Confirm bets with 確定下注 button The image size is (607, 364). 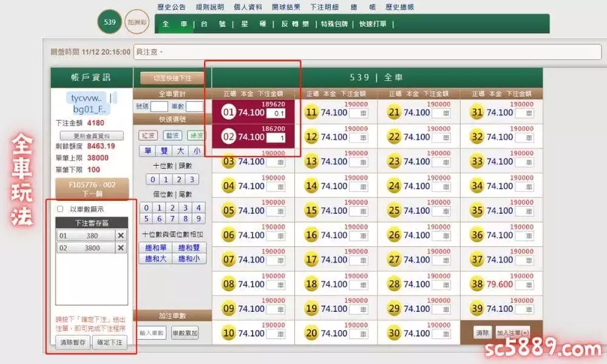(110, 342)
